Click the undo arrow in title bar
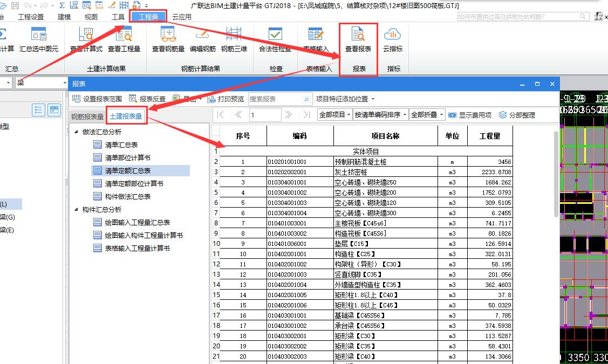The image size is (608, 364). [x=28, y=5]
